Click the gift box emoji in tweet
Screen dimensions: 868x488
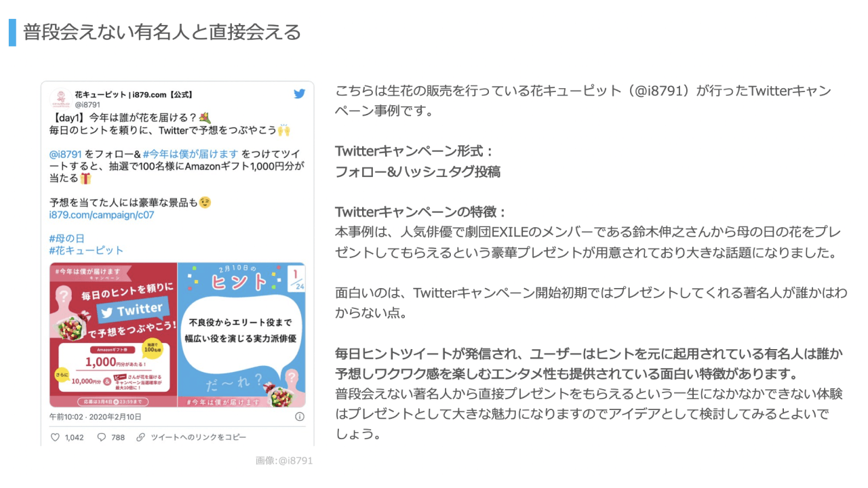(x=85, y=178)
